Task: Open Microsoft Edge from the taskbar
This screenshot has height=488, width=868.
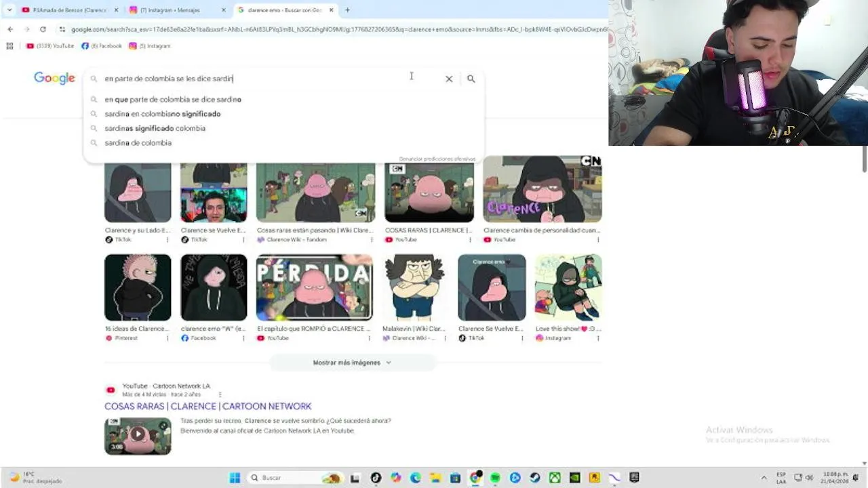Action: pyautogui.click(x=416, y=478)
